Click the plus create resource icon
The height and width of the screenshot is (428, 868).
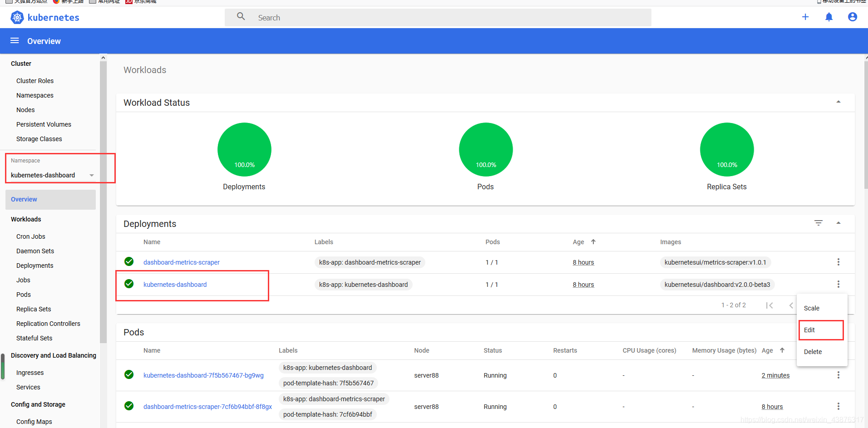pos(805,17)
